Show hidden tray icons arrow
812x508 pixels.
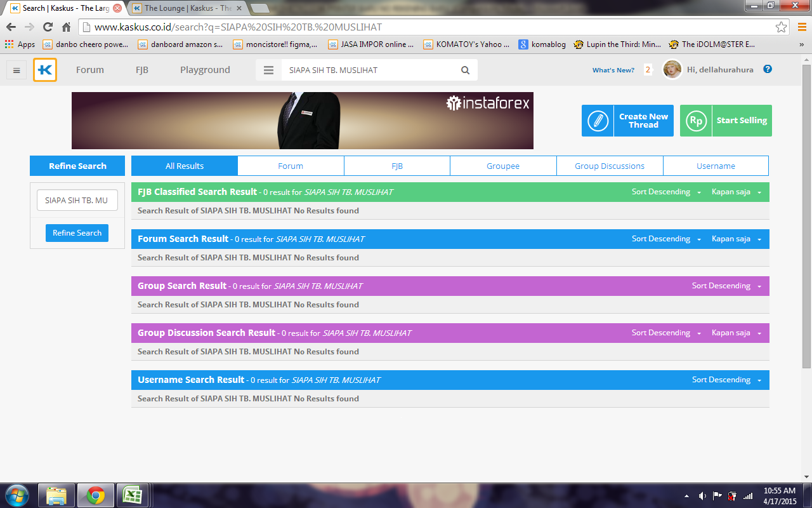coord(687,496)
